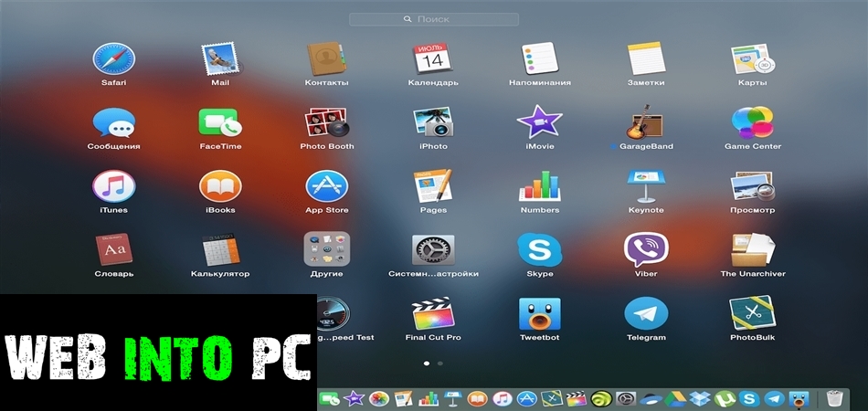Launch iPhoto

(x=433, y=122)
